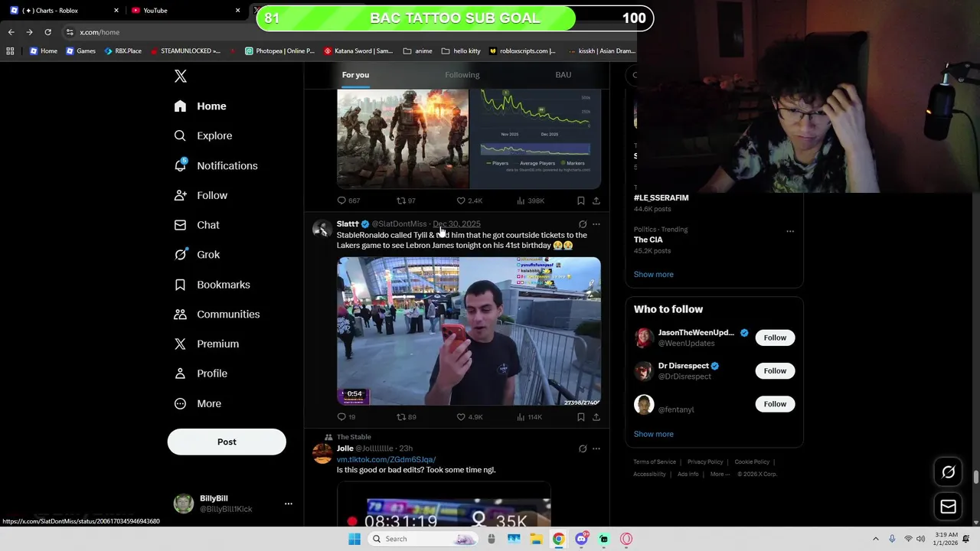Show hidden system tray icons
Viewport: 980px width, 551px height.
(x=875, y=539)
